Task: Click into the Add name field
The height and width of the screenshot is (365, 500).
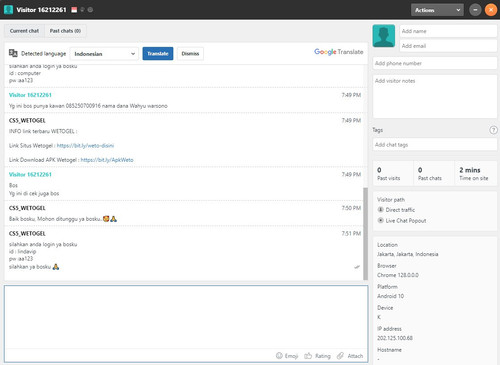Action: [448, 31]
